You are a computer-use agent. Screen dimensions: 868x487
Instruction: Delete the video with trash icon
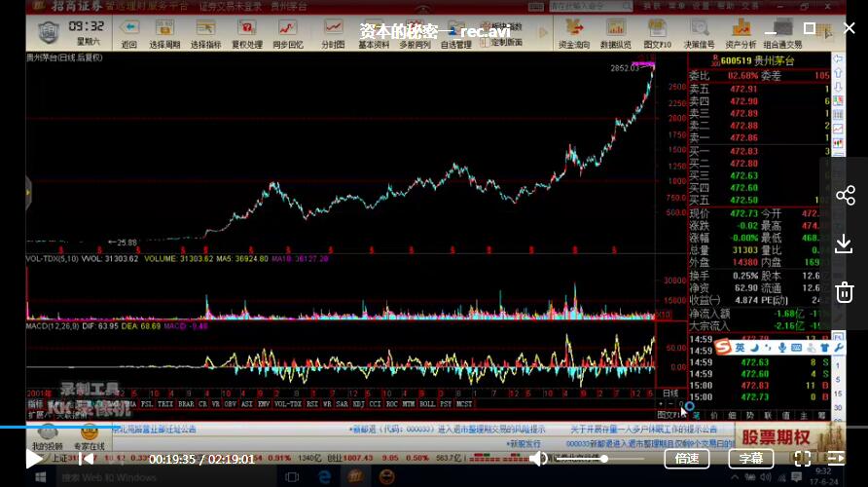(x=845, y=292)
